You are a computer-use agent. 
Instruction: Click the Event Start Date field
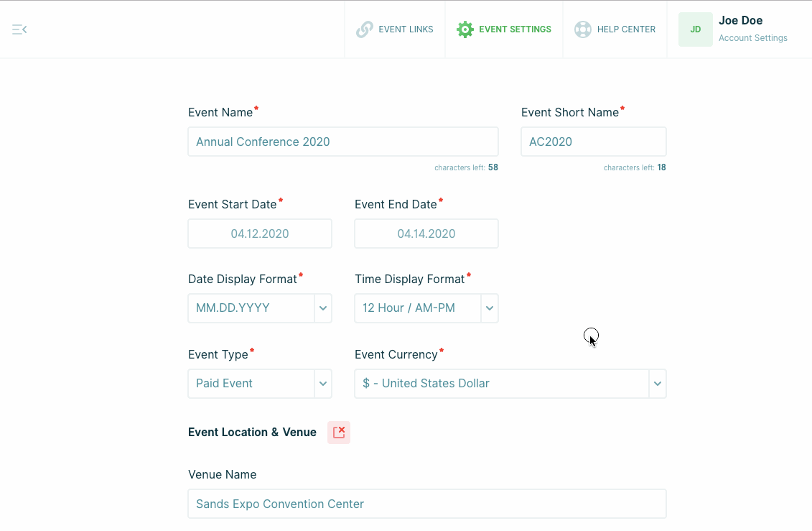(x=260, y=234)
